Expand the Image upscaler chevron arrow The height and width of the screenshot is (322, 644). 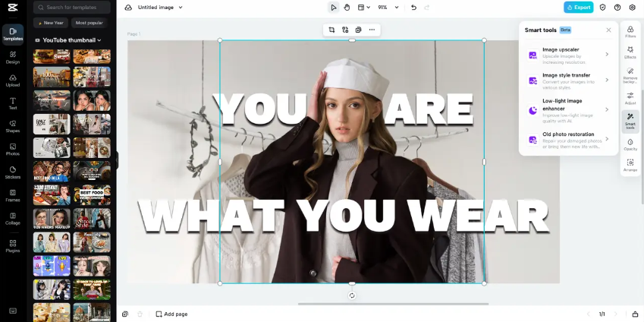[x=607, y=54]
